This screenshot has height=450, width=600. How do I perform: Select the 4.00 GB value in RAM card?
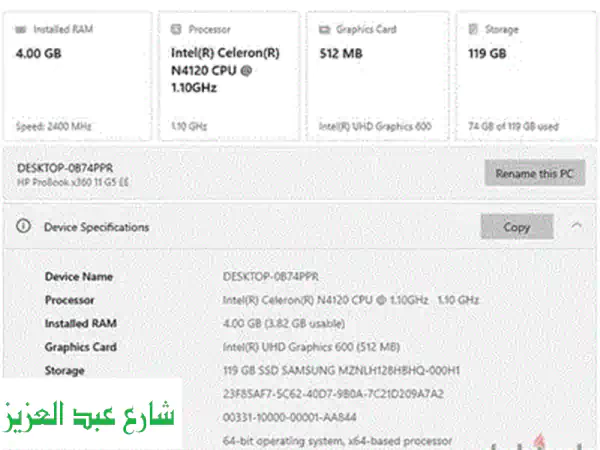click(38, 53)
